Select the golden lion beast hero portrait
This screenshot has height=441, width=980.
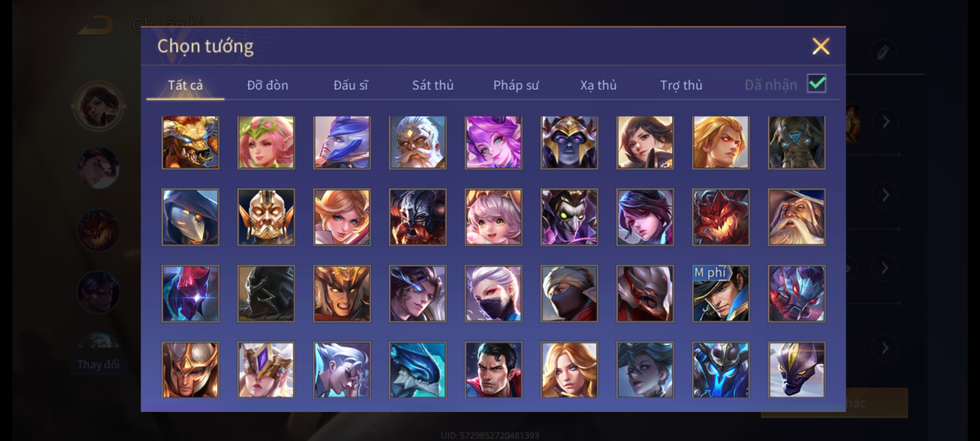[190, 143]
